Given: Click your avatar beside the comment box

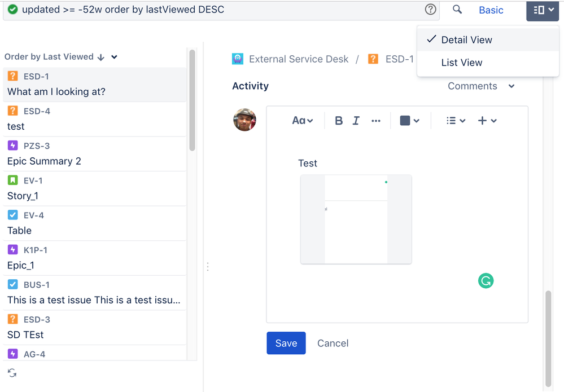Looking at the screenshot, I should point(244,120).
